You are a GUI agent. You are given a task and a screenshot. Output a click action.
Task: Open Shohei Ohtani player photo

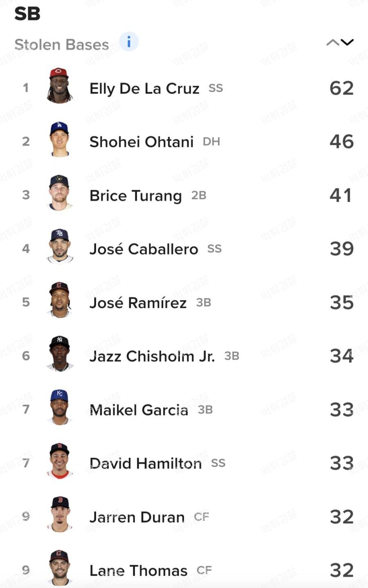pos(60,139)
